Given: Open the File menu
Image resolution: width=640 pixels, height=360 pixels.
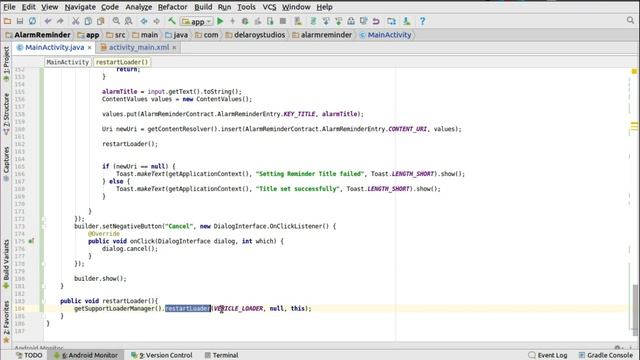Looking at the screenshot, I should click(x=9, y=7).
